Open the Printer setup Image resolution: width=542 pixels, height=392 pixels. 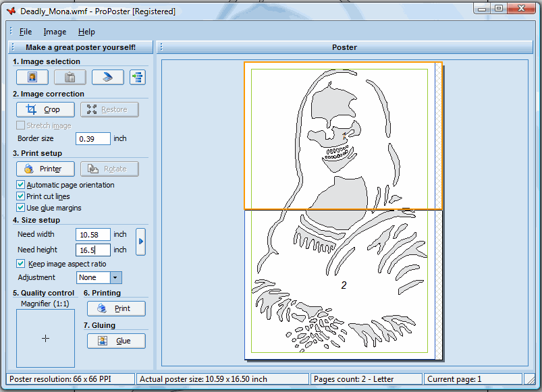(45, 169)
